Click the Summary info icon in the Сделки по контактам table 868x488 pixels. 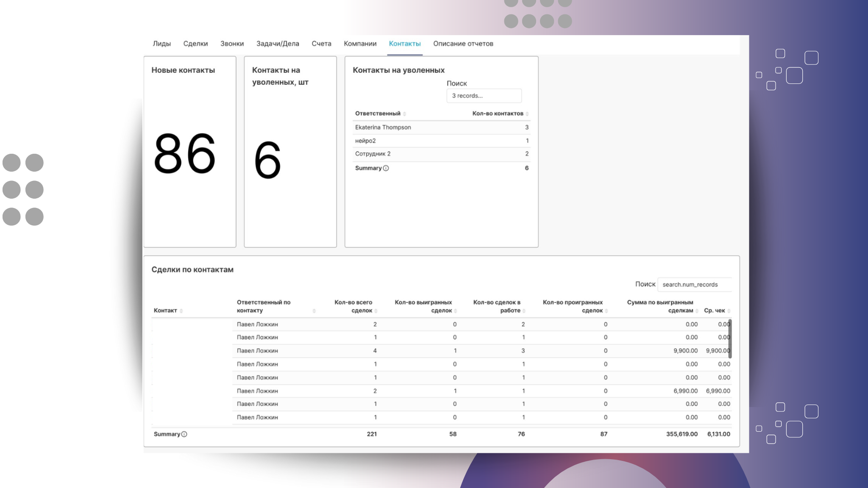pyautogui.click(x=184, y=434)
